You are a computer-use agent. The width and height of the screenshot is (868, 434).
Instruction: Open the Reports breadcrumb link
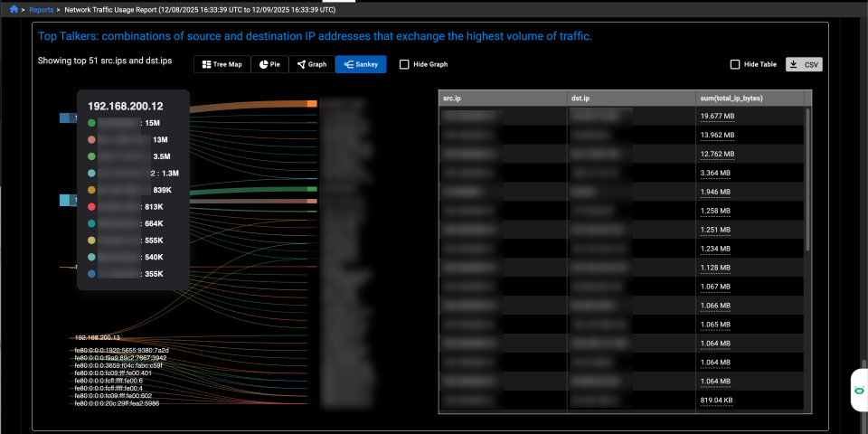pyautogui.click(x=42, y=9)
